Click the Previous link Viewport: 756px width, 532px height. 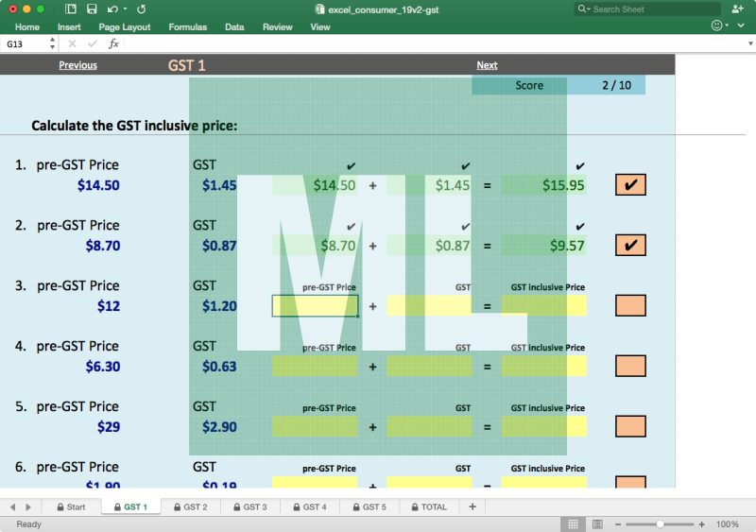click(x=77, y=65)
